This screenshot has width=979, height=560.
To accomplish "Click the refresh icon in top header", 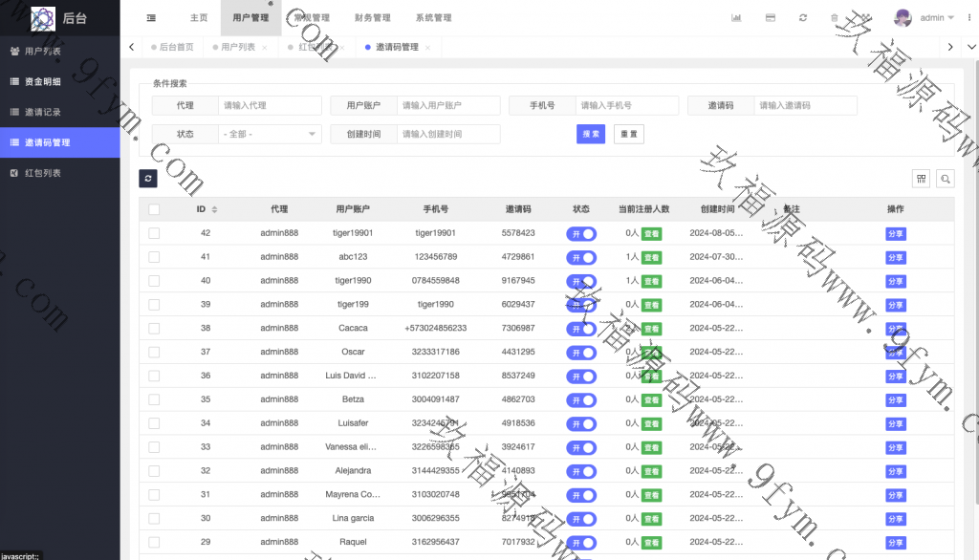I will click(x=803, y=18).
